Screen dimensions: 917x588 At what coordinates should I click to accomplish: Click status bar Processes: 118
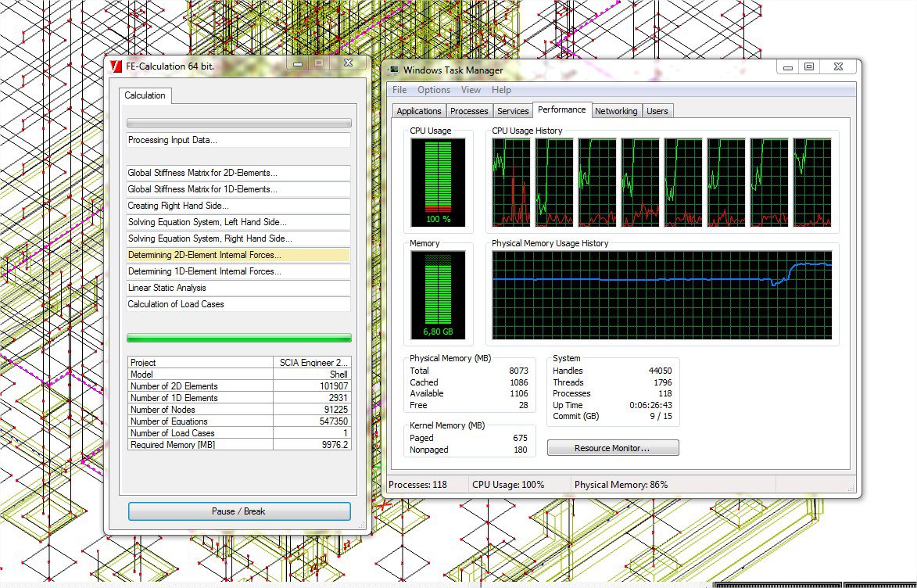tap(417, 485)
